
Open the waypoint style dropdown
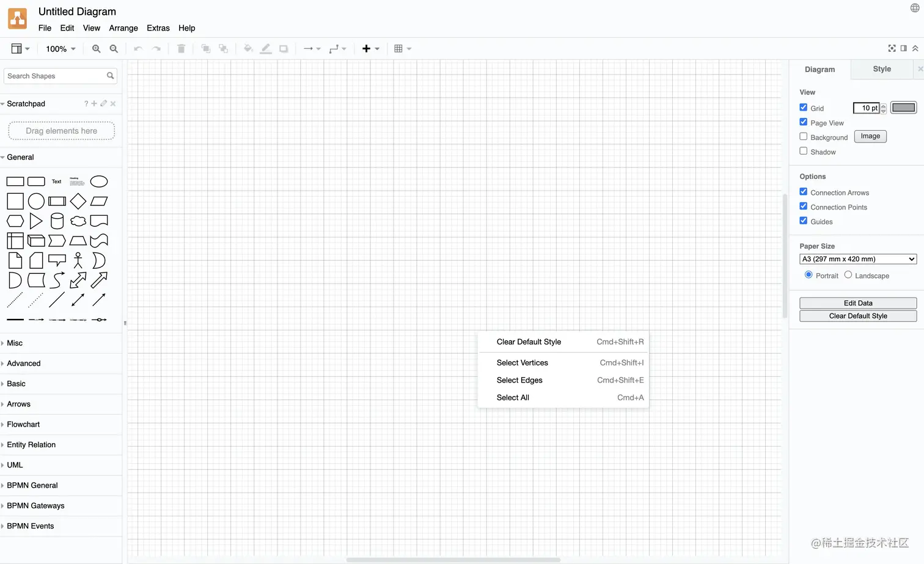[337, 49]
